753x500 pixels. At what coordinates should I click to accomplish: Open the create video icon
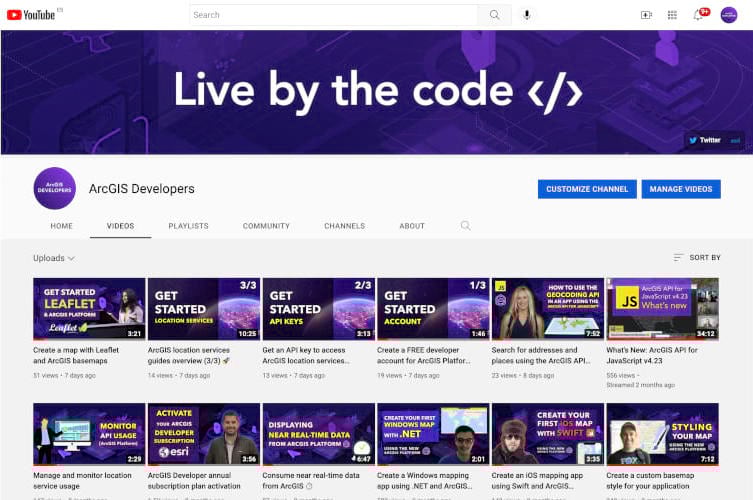pos(646,15)
